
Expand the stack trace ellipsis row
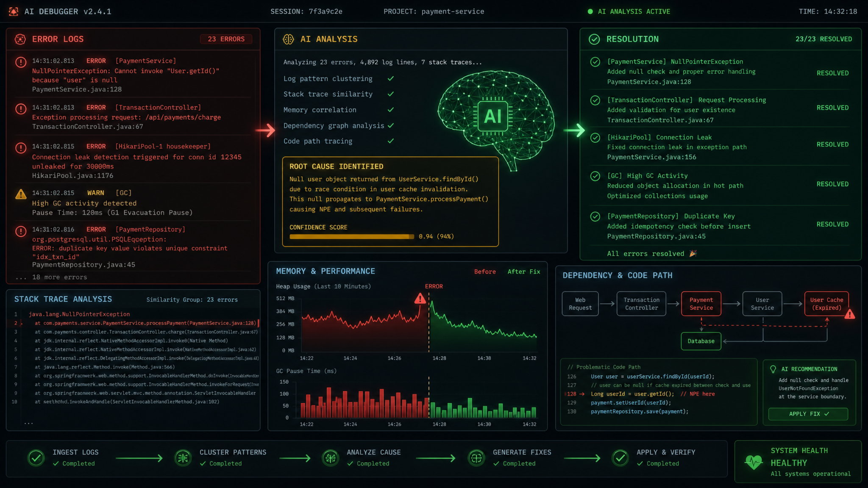tap(28, 422)
